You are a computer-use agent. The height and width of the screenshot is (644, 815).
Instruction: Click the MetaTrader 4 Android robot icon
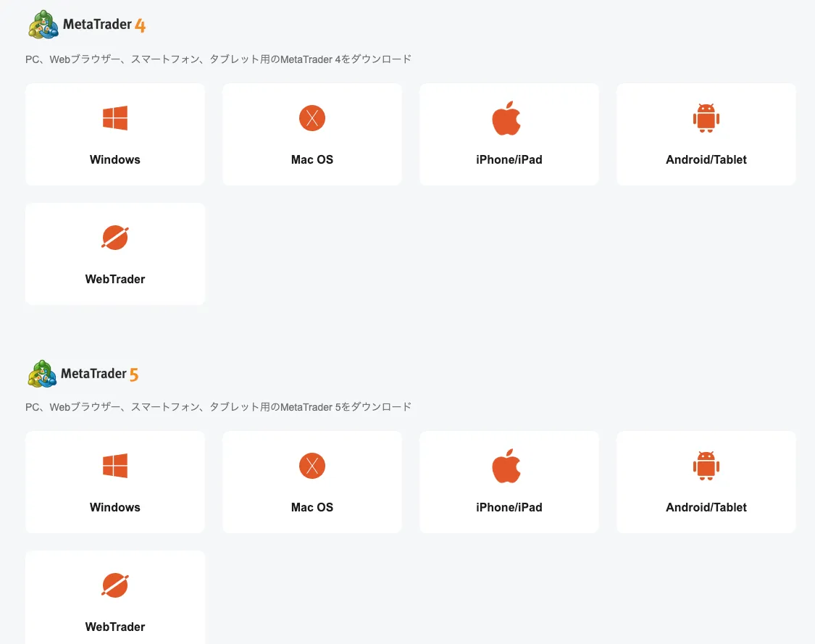(x=706, y=118)
